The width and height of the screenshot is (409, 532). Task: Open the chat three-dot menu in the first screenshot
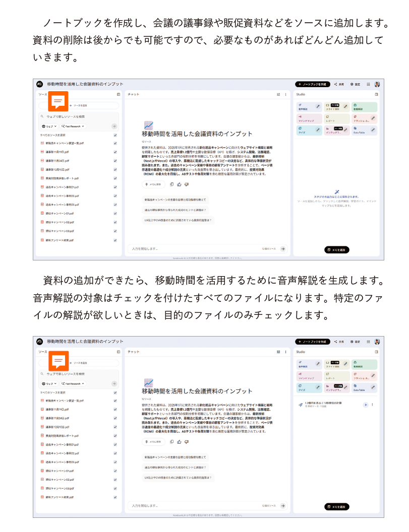click(x=285, y=94)
